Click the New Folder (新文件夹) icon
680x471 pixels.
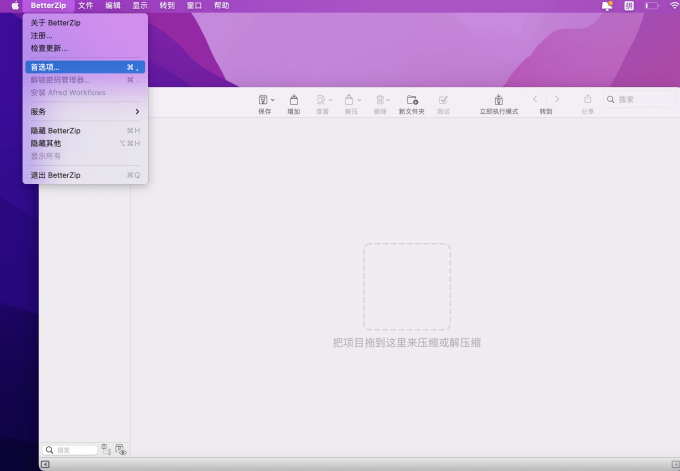click(x=412, y=100)
